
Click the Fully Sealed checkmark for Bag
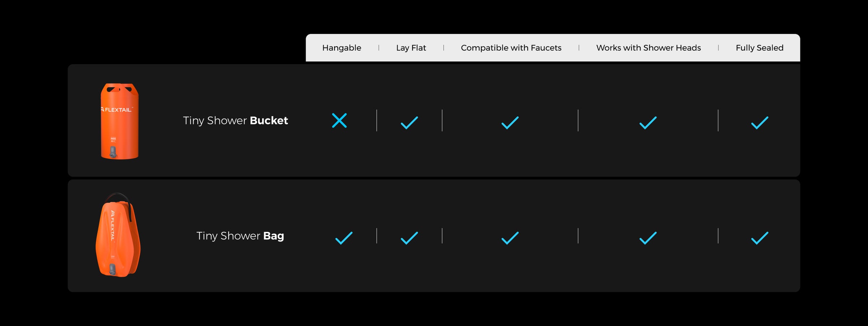coord(759,238)
